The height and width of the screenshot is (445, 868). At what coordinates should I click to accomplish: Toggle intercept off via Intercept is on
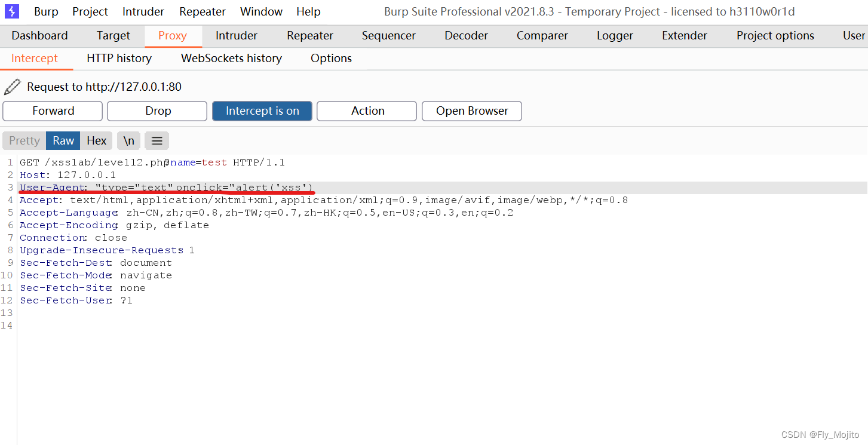pyautogui.click(x=262, y=111)
